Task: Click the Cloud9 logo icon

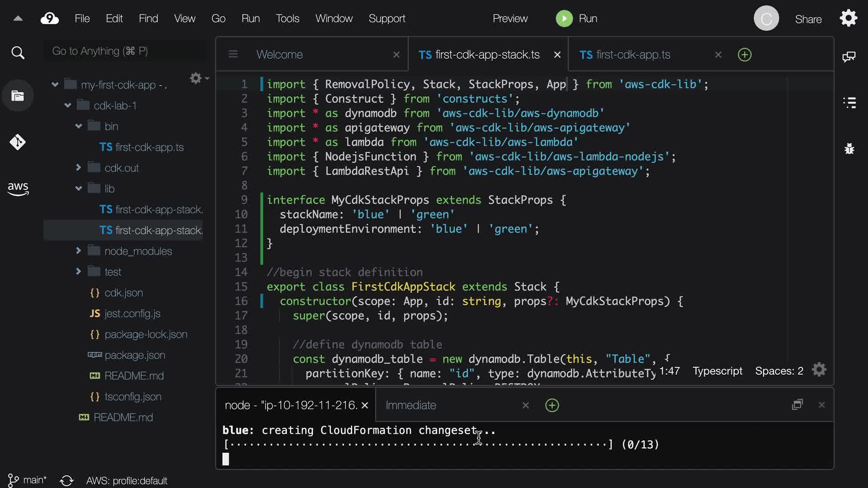Action: pos(50,19)
